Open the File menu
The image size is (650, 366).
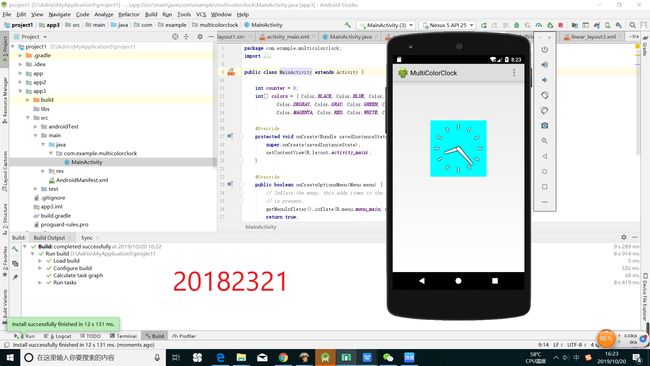click(7, 14)
